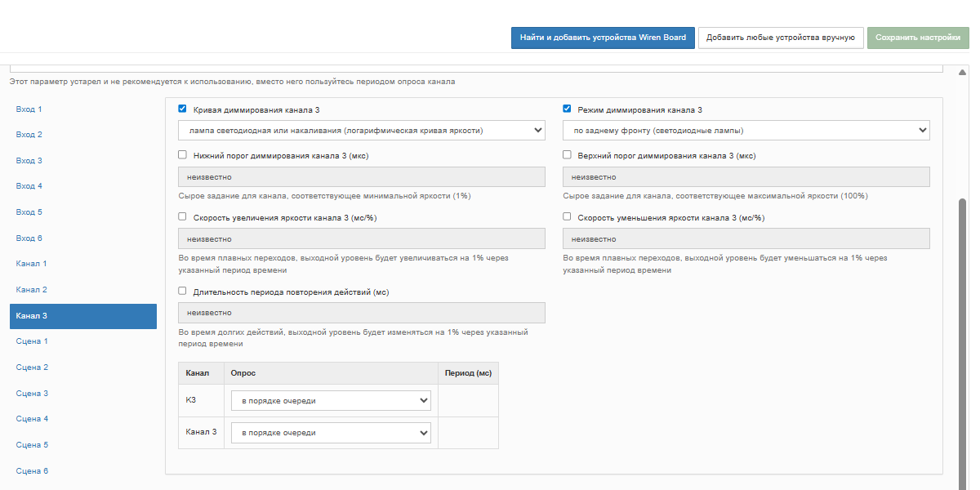The image size is (980, 490).
Task: Enable 'Нижний порог диммирования канала 3' checkbox
Action: (x=183, y=154)
